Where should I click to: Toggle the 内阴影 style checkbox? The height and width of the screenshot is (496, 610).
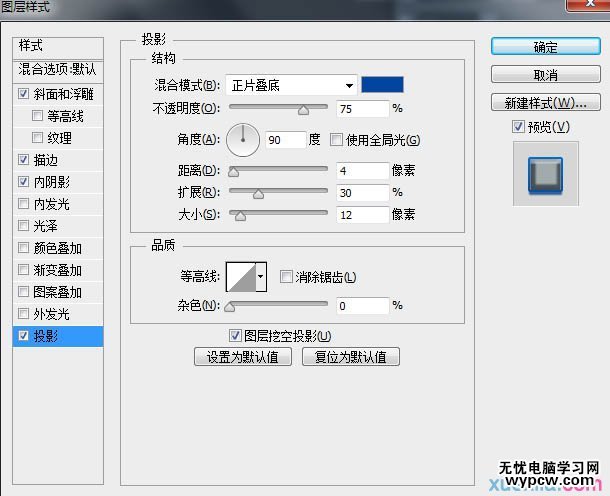(x=23, y=182)
